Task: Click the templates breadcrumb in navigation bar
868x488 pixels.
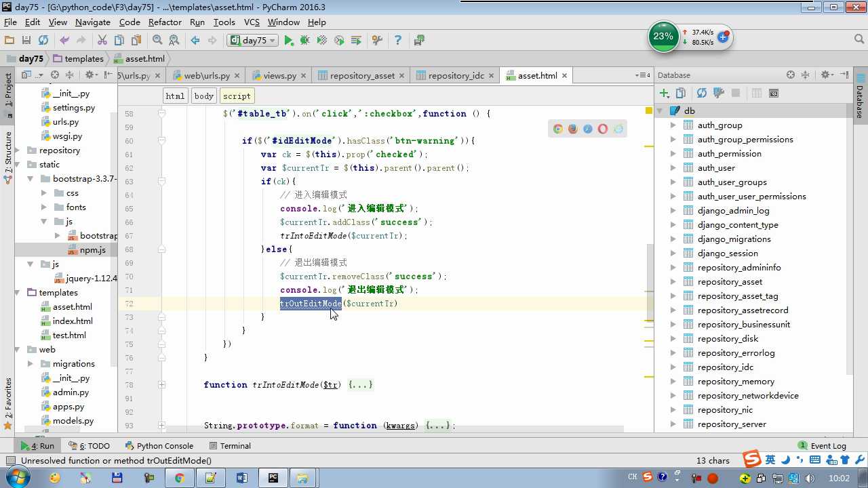Action: coord(78,59)
